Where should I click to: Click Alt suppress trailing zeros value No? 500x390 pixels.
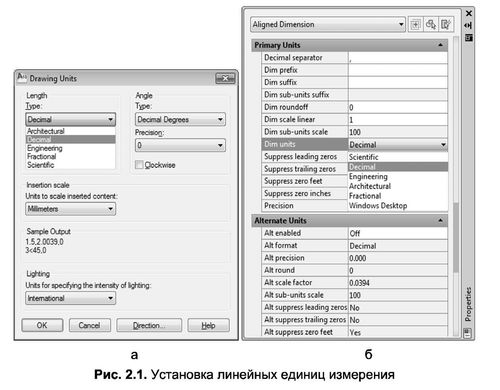(398, 320)
